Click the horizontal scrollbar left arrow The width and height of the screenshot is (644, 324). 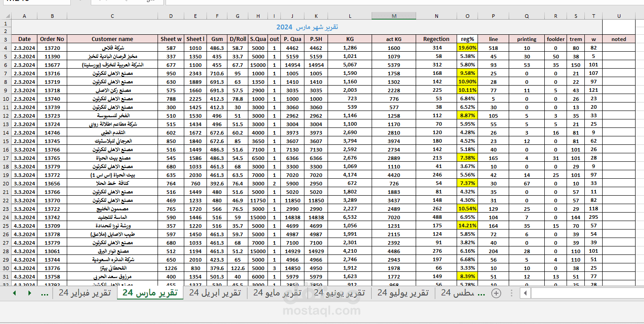[526, 293]
